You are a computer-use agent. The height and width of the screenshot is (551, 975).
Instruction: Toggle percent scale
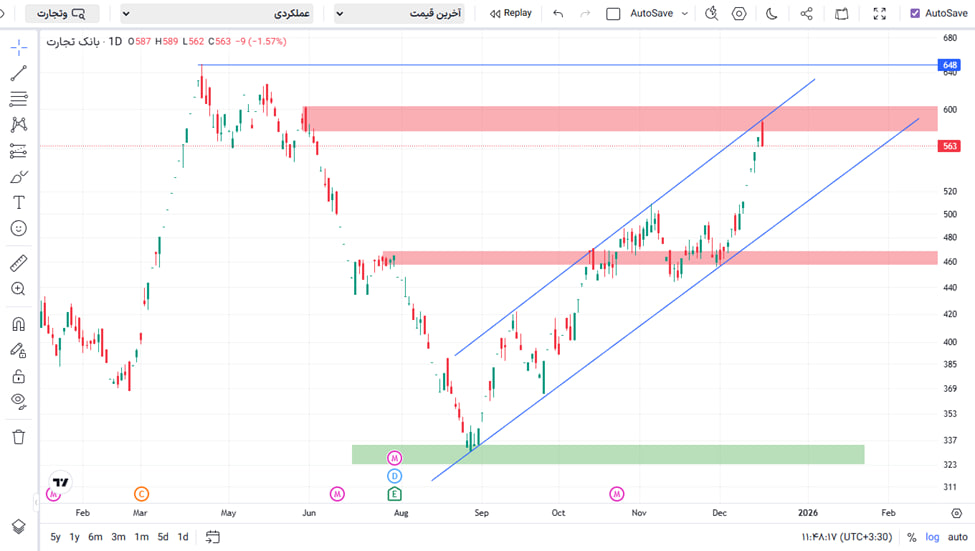pos(912,537)
